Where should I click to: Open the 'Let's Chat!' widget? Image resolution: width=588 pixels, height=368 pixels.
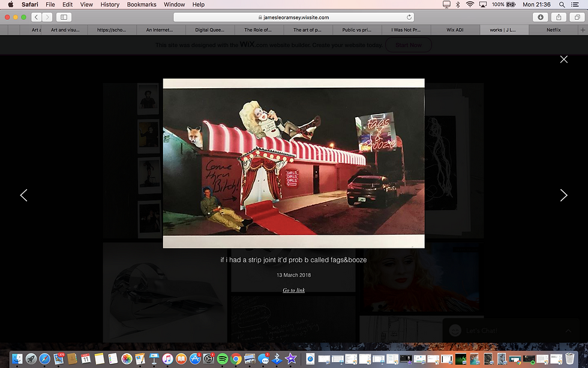(511, 331)
